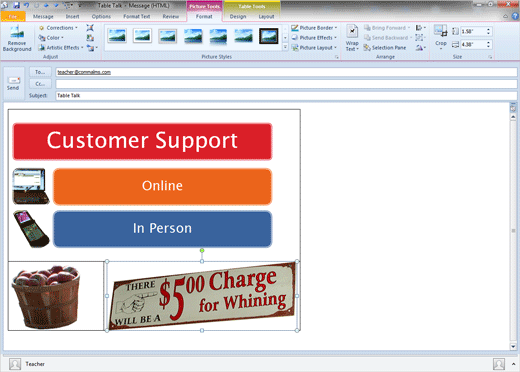The height and width of the screenshot is (372, 520).
Task: Apply the first picture style thumbnail
Action: [117, 36]
